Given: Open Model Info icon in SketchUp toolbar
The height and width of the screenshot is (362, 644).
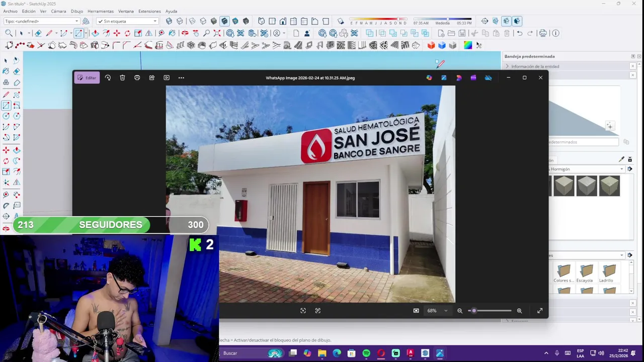Looking at the screenshot, I should coord(555,33).
